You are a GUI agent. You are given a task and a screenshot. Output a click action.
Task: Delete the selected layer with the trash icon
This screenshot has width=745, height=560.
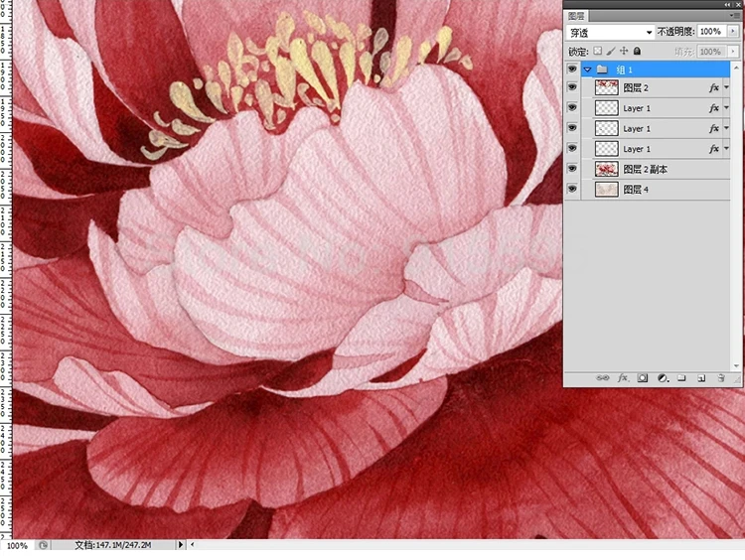[721, 378]
